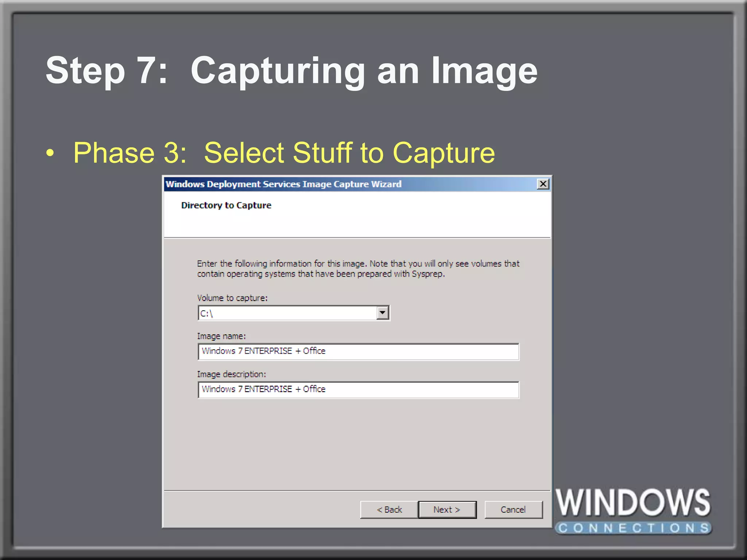Select the Sysprep instruction paragraph text
Image resolution: width=747 pixels, height=560 pixels.
click(x=358, y=269)
